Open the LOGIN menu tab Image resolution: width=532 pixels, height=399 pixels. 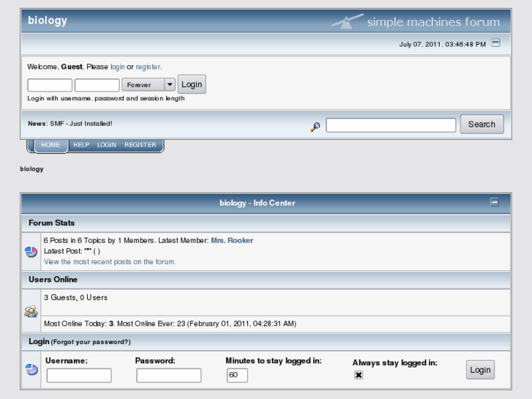107,145
